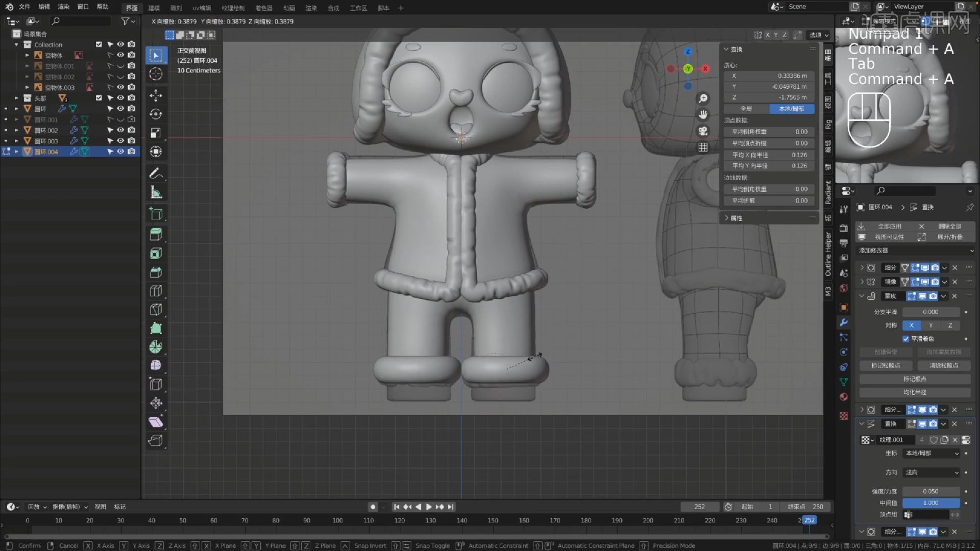Disable render camera icon for 圆环.003
980x551 pixels.
[132, 141]
